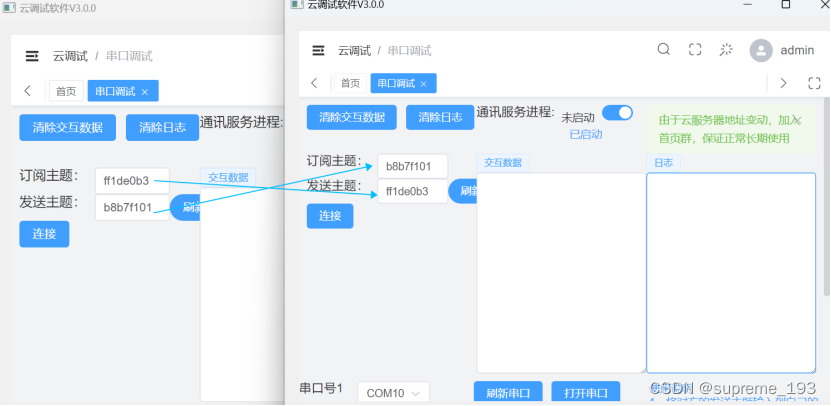This screenshot has height=406, width=831.
Task: Click inside the 日志 text area
Action: (731, 273)
